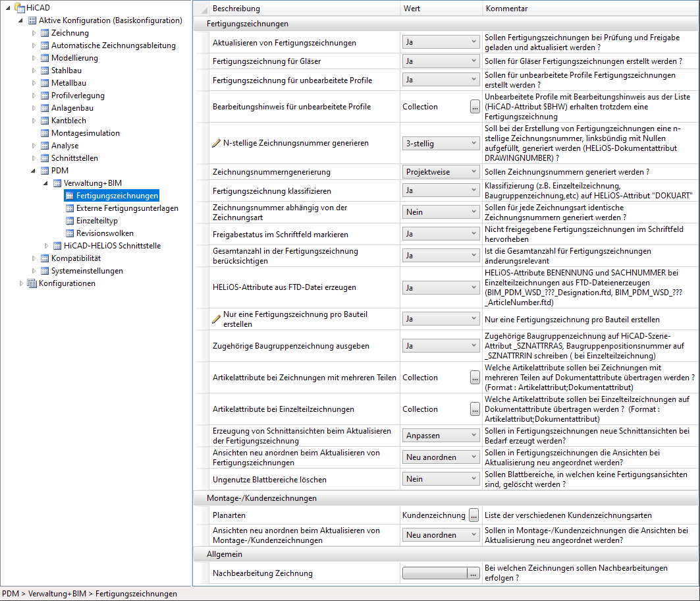The image size is (700, 601).
Task: Open Neu anordnen dropdown for Montage-/Kundenzeichnungen
Action: [x=441, y=535]
